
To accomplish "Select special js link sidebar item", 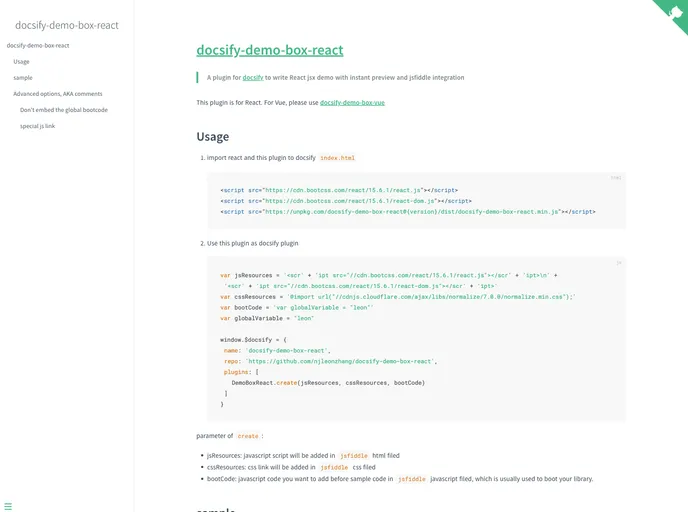I will pos(37,126).
